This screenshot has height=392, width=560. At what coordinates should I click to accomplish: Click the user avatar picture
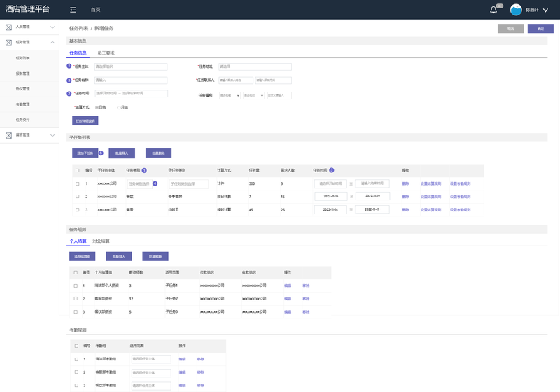(x=516, y=10)
